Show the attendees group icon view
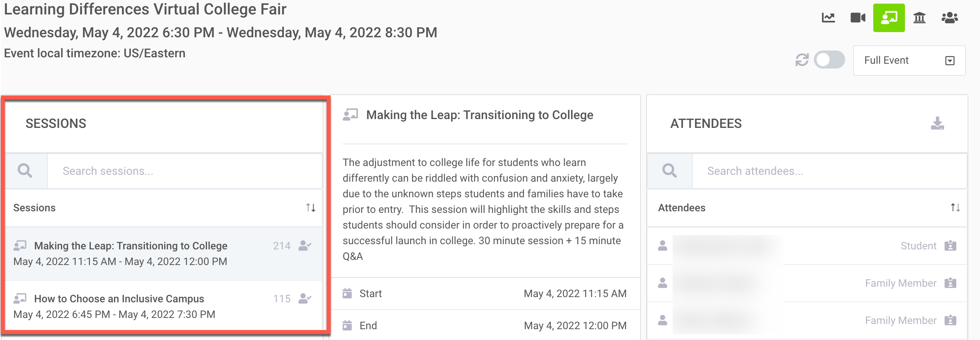This screenshot has width=980, height=340. click(950, 18)
